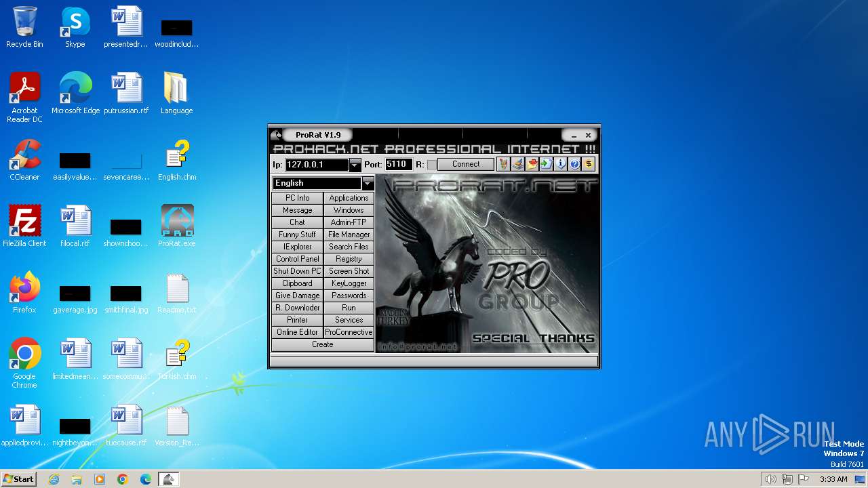Click the red-arrow folder icon in ProRat toolbar

click(532, 164)
